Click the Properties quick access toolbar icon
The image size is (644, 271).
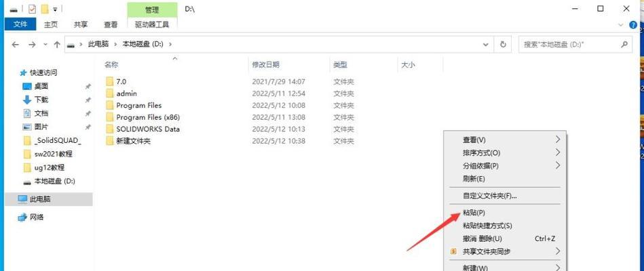click(32, 9)
